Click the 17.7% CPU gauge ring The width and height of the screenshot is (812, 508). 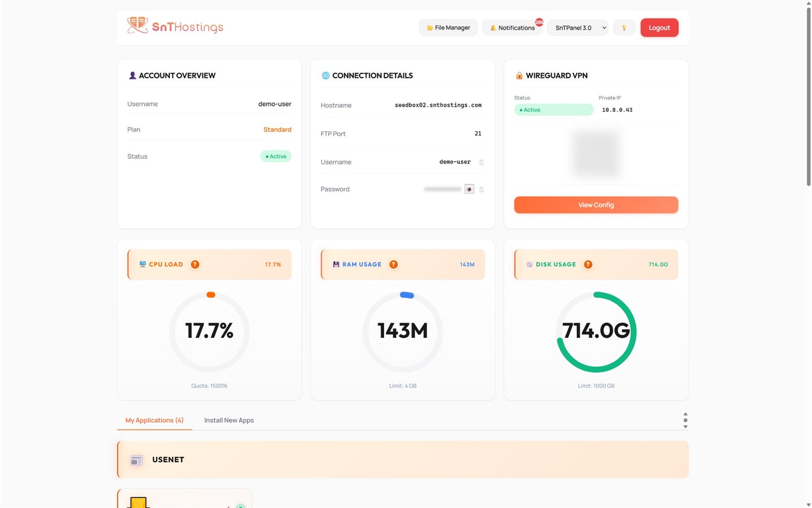pyautogui.click(x=209, y=332)
